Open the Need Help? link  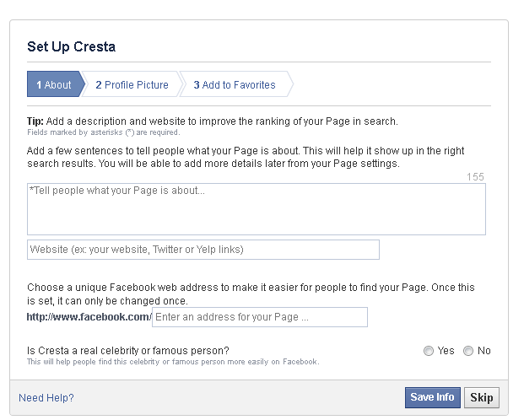point(46,397)
